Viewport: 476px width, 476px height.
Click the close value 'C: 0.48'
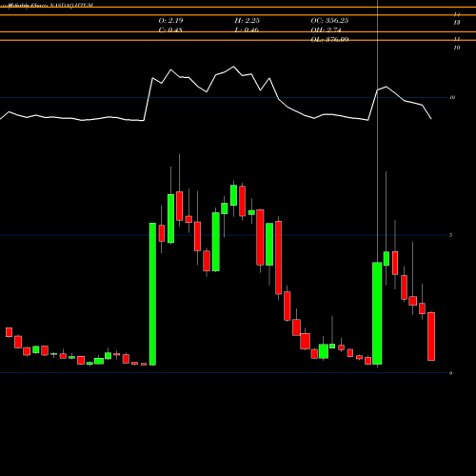170,30
